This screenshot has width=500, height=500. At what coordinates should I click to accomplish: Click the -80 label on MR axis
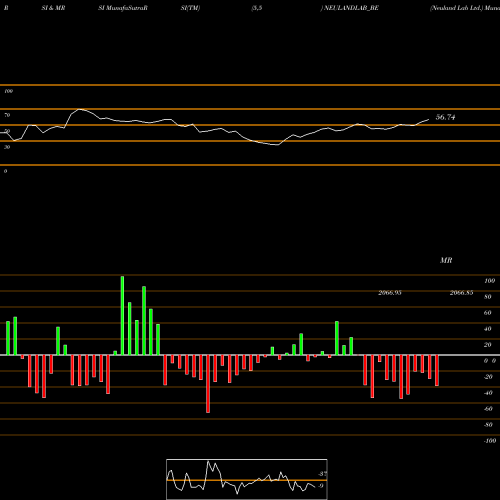click(488, 425)
